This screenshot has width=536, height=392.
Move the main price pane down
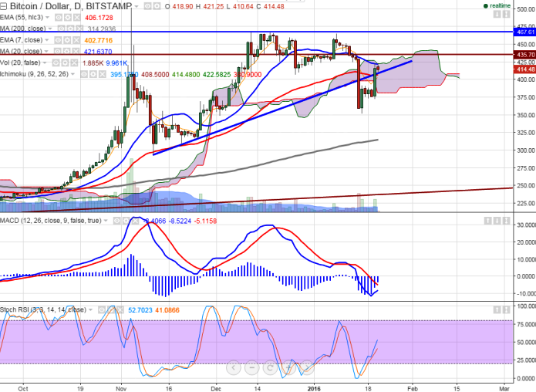point(497,15)
